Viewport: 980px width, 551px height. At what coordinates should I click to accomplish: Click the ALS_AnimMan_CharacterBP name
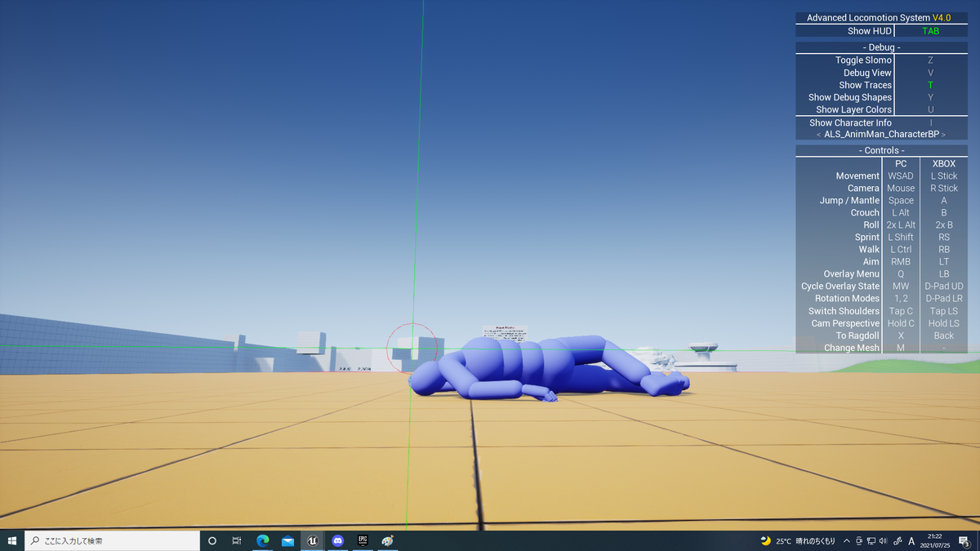881,134
